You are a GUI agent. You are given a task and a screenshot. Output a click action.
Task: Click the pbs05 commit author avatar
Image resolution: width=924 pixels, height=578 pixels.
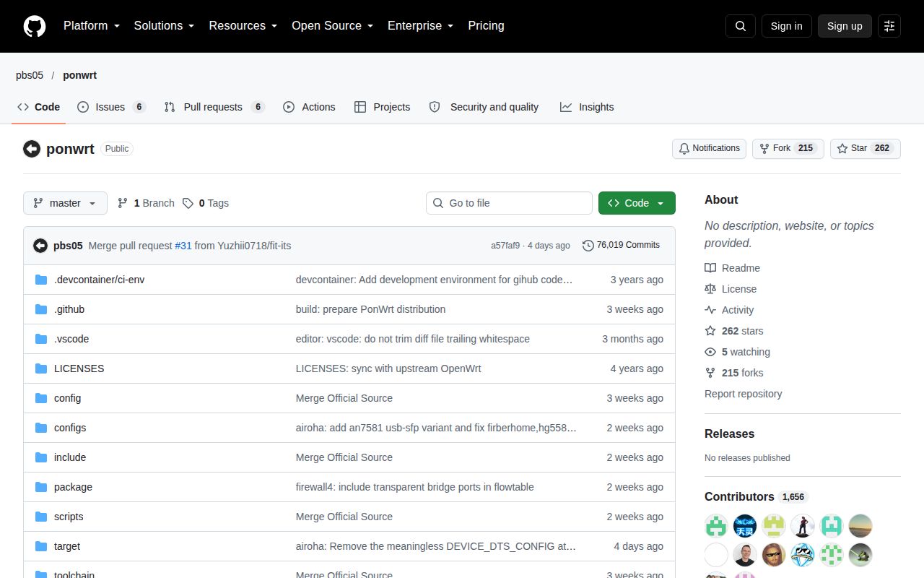tap(40, 246)
